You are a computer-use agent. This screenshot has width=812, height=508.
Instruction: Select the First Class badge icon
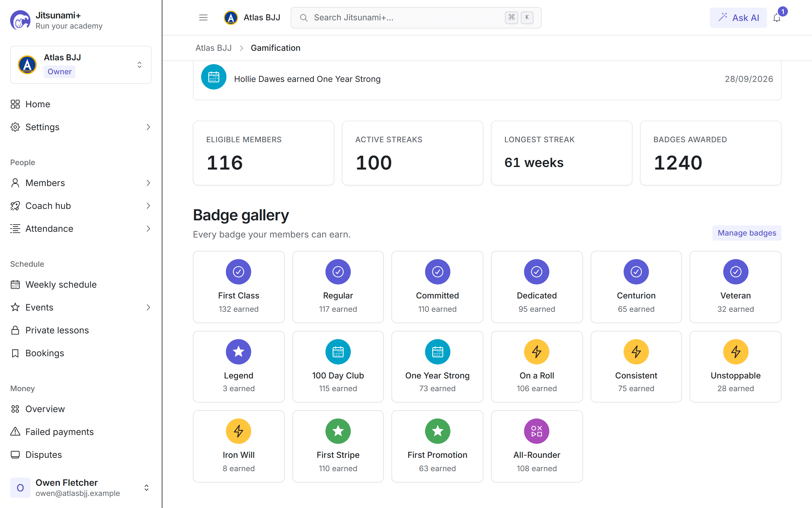(x=238, y=271)
